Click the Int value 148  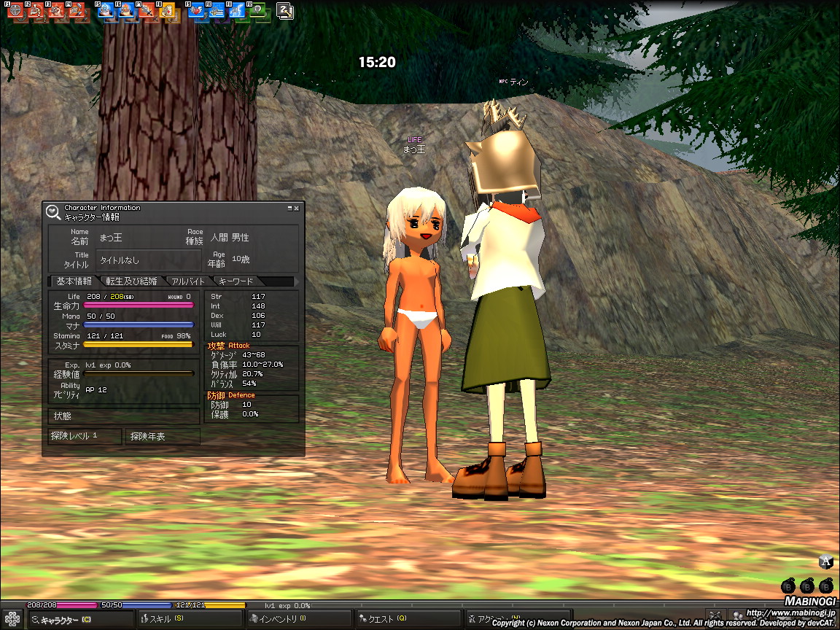[x=258, y=306]
